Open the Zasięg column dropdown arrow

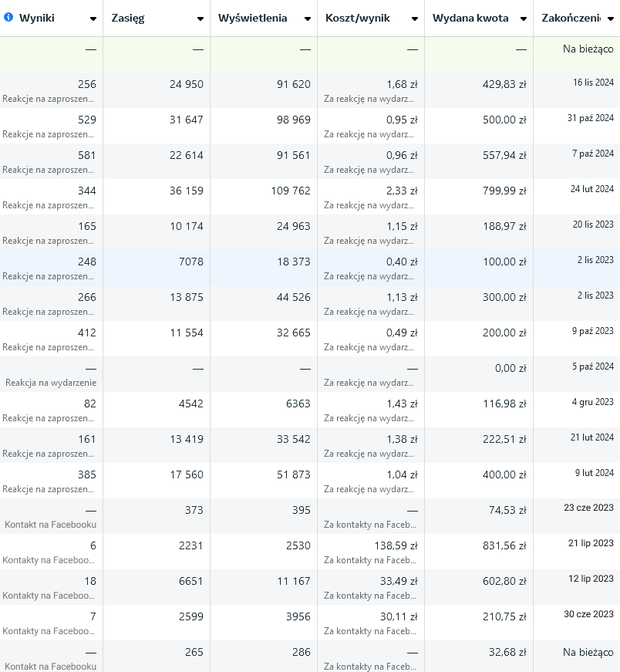200,19
